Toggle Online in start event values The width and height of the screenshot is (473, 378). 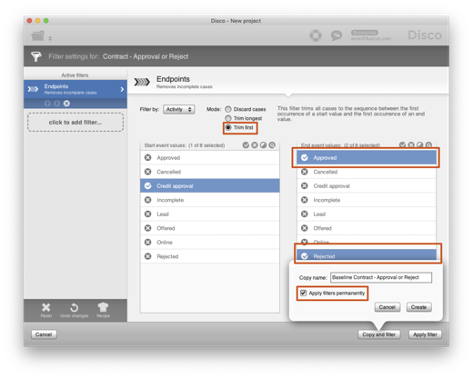click(210, 242)
